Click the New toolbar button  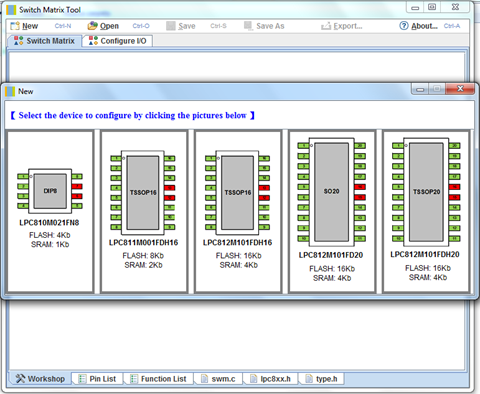tap(24, 26)
